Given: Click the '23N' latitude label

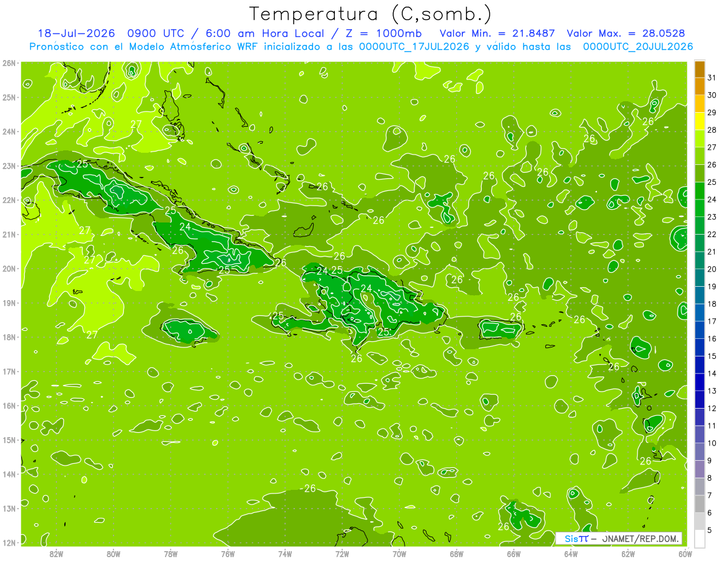Looking at the screenshot, I should pos(9,166).
